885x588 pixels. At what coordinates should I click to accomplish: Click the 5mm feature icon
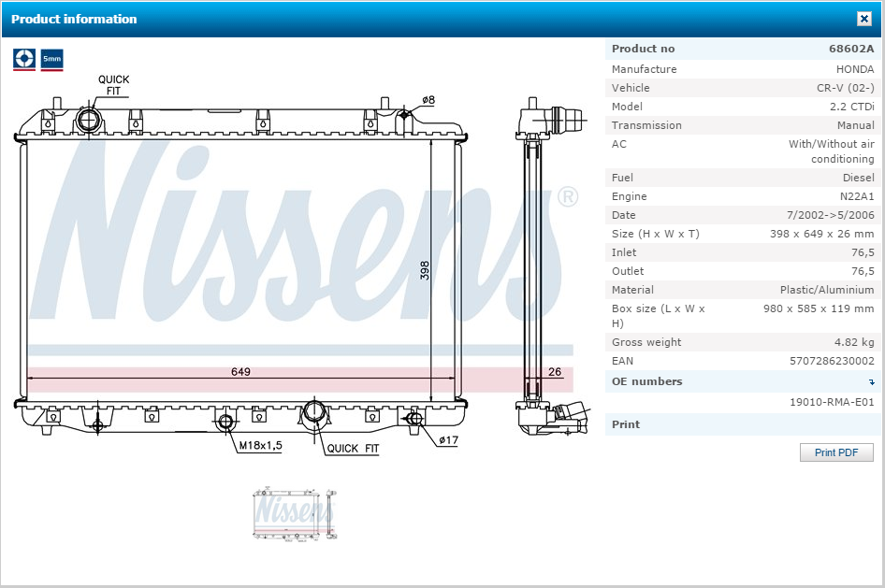[x=52, y=59]
